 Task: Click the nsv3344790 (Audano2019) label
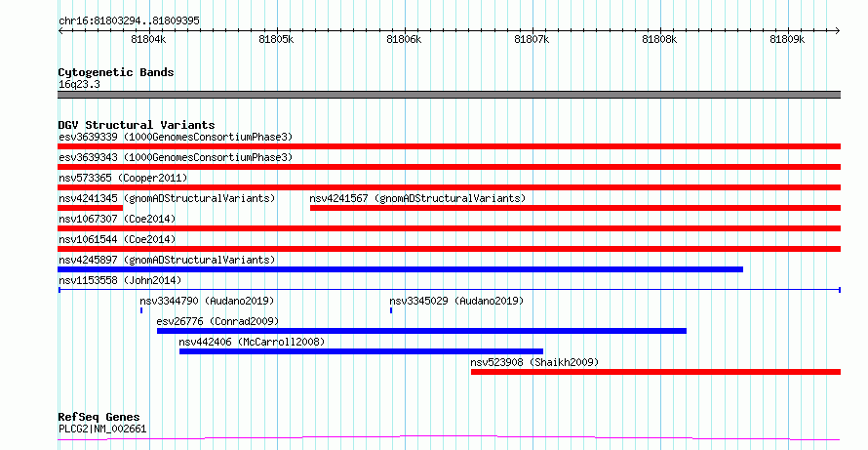[x=207, y=301]
